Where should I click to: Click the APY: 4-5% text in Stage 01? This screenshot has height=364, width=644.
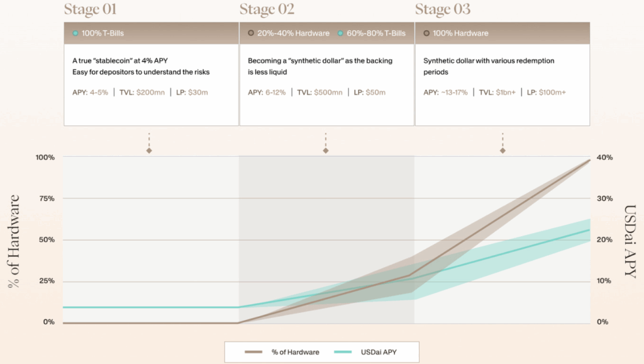90,93
